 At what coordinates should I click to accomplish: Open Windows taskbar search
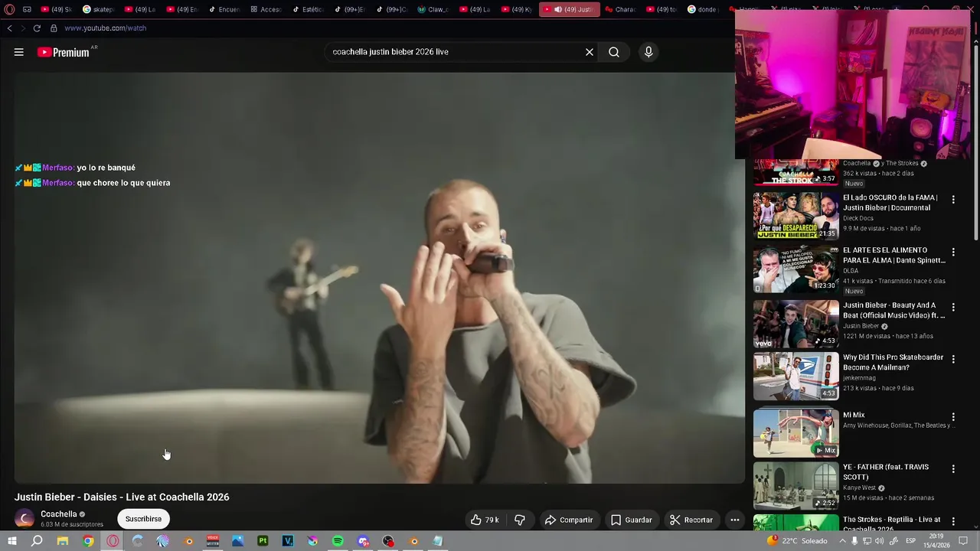[x=37, y=541]
